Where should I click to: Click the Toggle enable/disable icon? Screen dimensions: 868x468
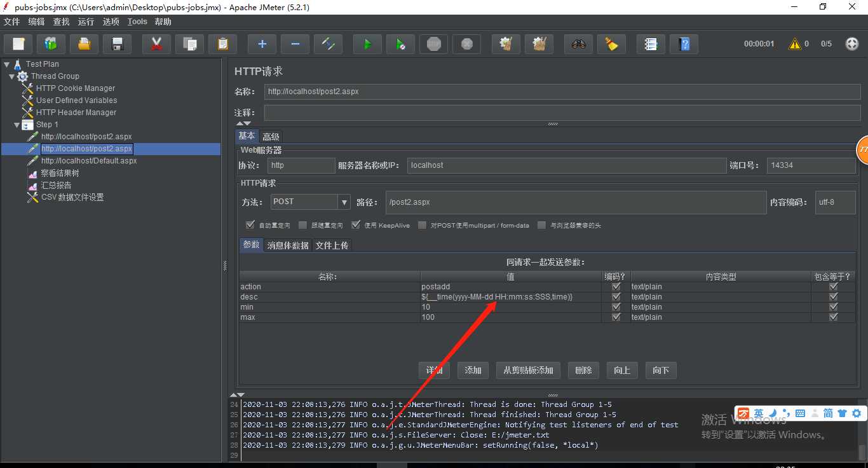pyautogui.click(x=328, y=44)
